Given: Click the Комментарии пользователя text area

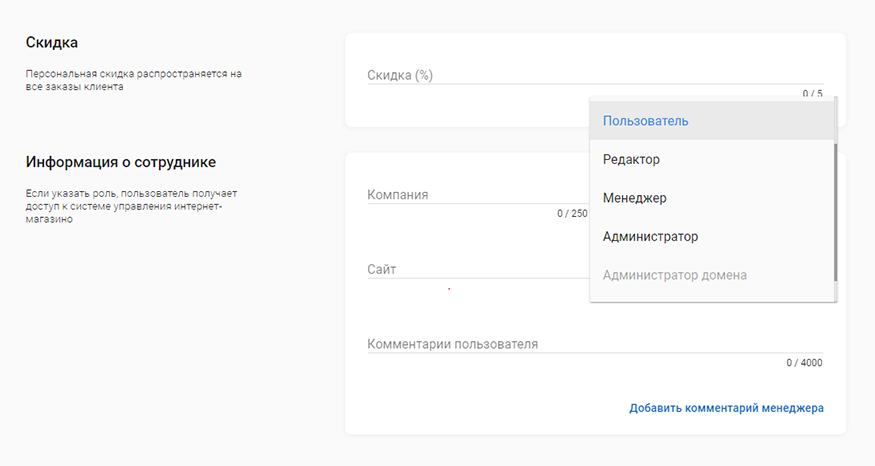Looking at the screenshot, I should (x=595, y=344).
